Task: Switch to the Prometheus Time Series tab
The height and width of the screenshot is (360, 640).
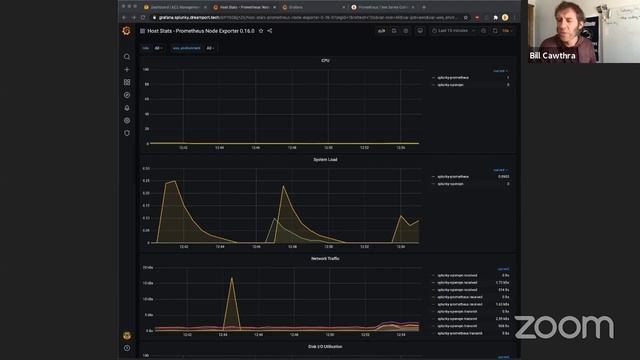Action: point(383,7)
